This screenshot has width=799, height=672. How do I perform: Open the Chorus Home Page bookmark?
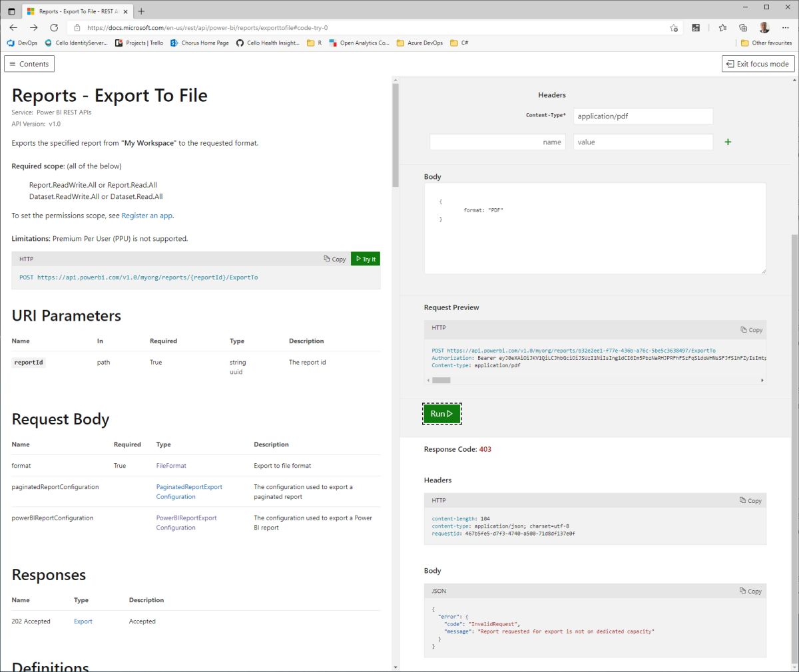pos(200,43)
